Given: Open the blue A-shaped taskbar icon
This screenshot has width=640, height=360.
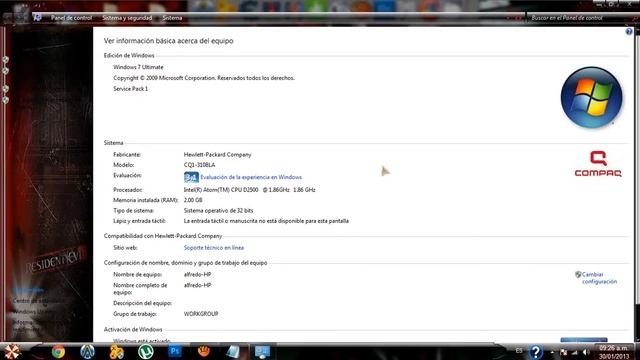Looking at the screenshot, I should (87, 351).
